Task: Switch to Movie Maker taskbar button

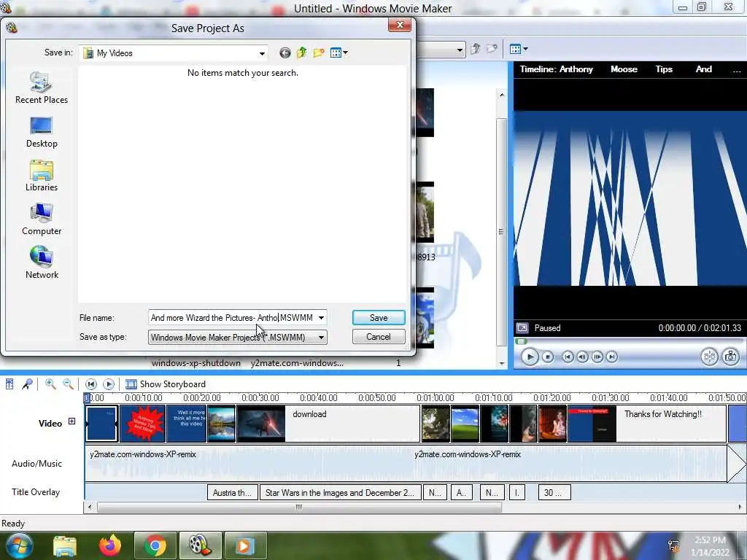Action: click(200, 545)
